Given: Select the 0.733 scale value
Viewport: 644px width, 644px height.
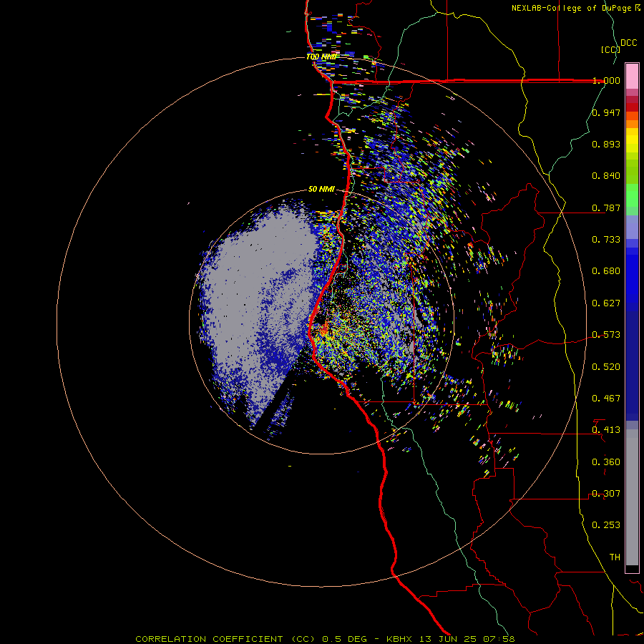Looking at the screenshot, I should coord(606,240).
